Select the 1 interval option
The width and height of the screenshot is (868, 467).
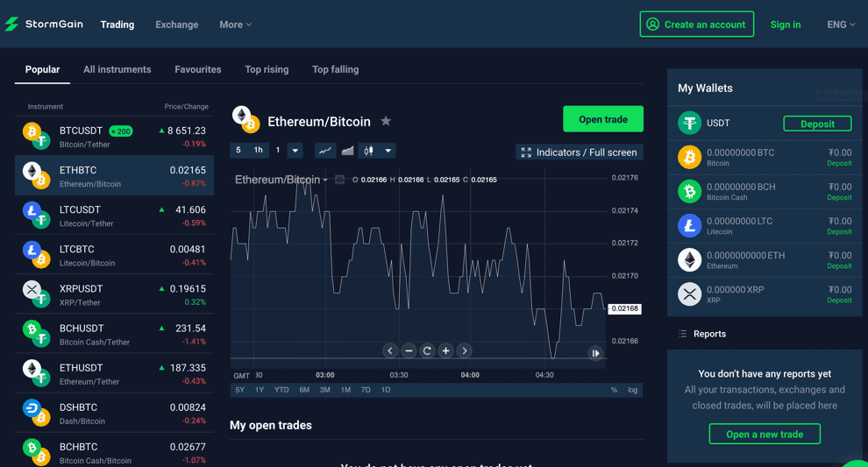(278, 150)
